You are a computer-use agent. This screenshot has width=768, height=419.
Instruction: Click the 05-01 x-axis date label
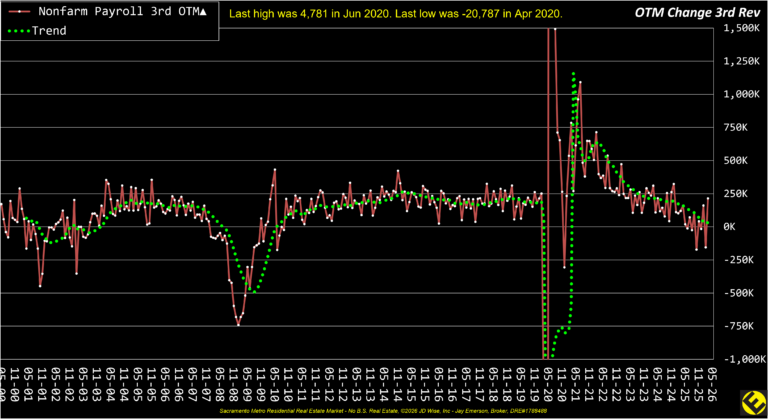pos(28,385)
